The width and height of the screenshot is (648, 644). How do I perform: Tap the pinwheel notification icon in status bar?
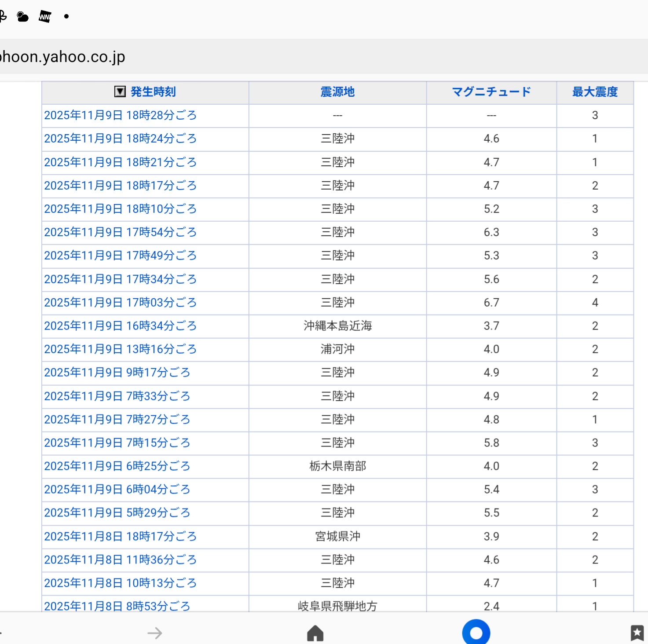tap(3, 17)
